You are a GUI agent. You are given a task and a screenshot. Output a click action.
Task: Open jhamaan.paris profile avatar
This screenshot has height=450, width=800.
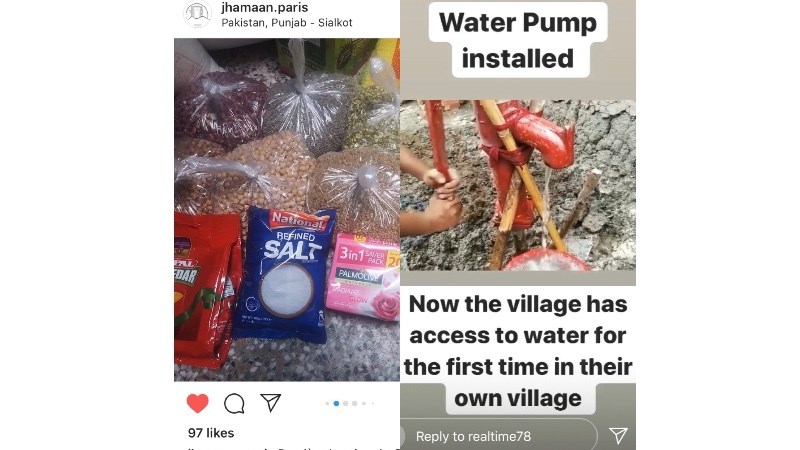197,14
